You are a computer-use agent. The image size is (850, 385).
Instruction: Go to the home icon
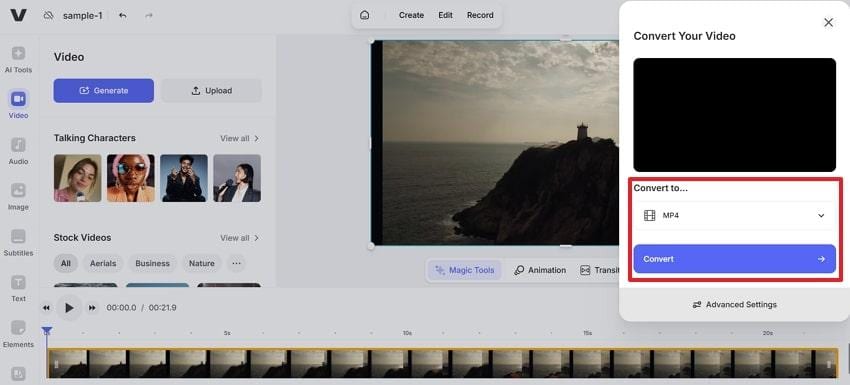pos(365,15)
